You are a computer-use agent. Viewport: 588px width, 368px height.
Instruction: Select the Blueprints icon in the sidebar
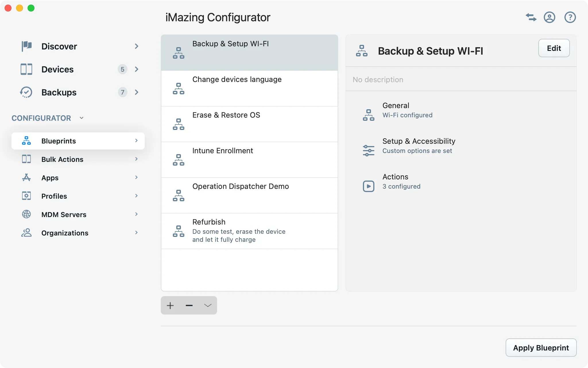tap(26, 141)
